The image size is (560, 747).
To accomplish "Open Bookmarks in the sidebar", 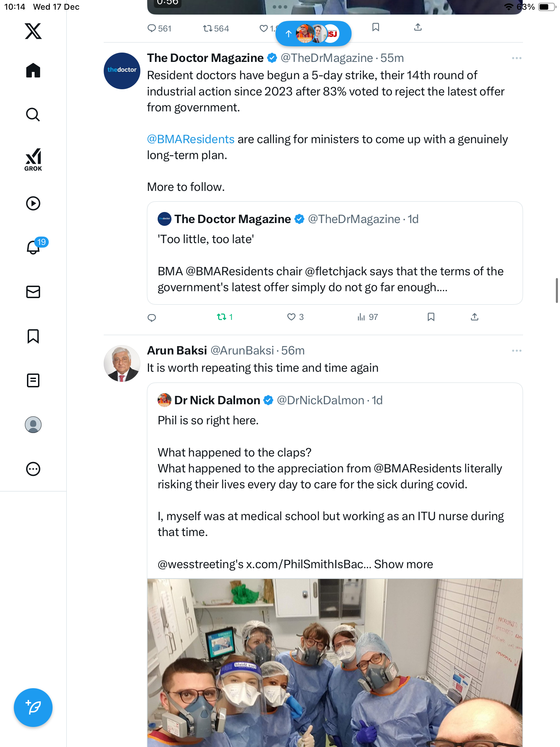I will 33,336.
